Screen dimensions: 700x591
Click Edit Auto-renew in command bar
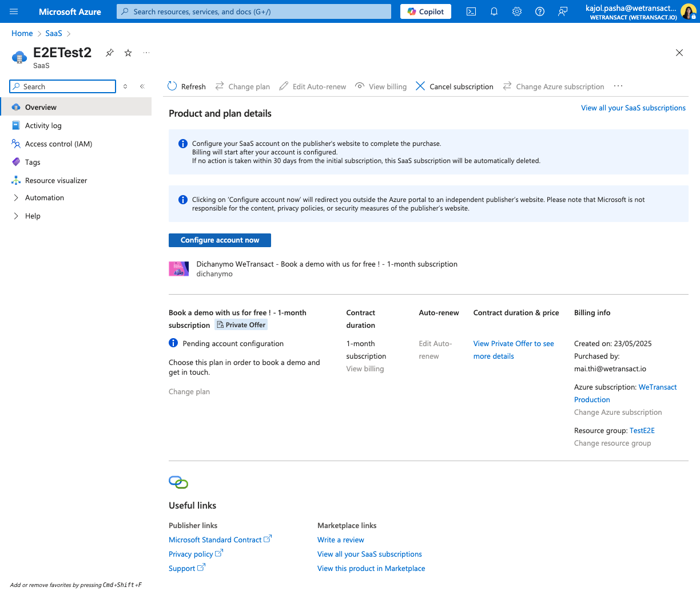313,86
